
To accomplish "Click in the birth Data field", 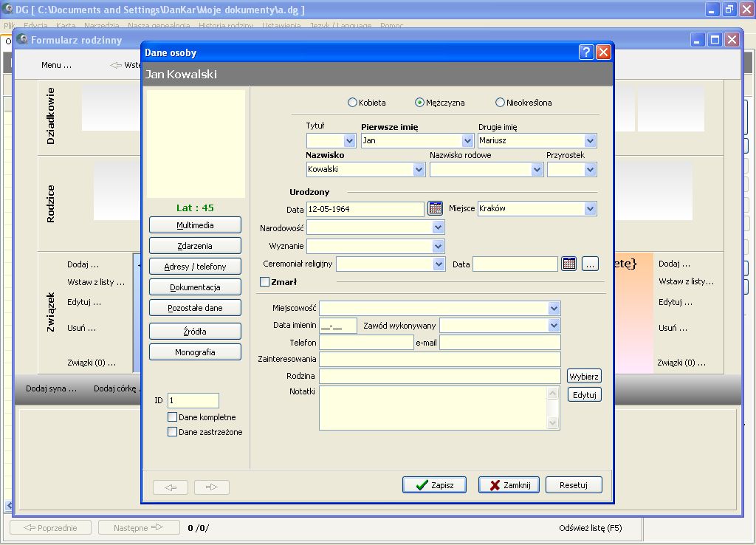I will tap(365, 209).
